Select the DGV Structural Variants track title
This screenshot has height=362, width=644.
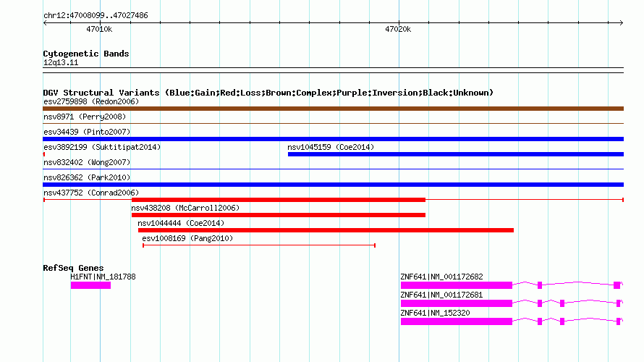(268, 93)
